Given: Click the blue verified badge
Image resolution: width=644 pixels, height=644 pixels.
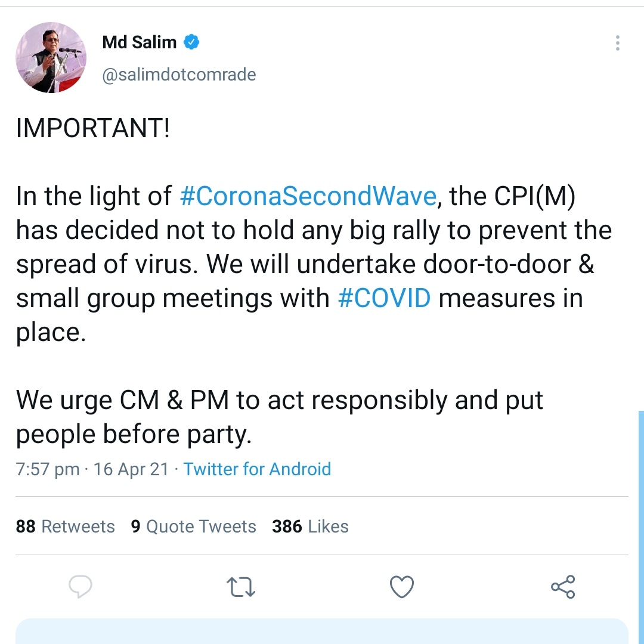Looking at the screenshot, I should (x=191, y=42).
